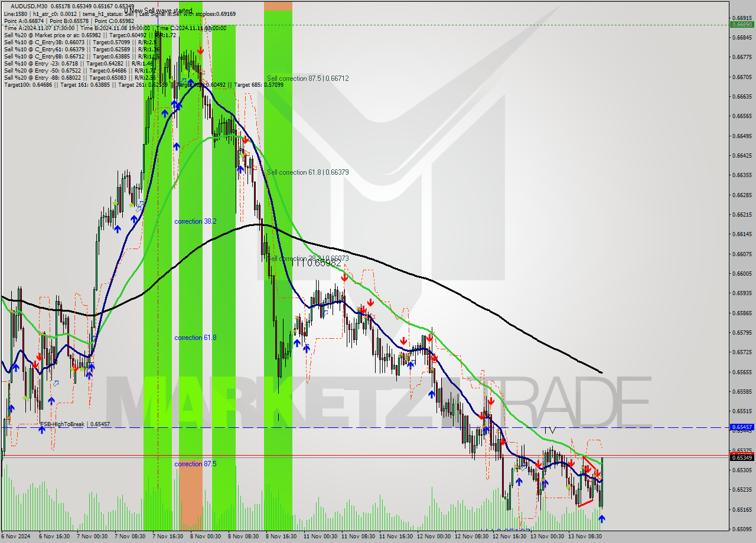Image resolution: width=756 pixels, height=543 pixels.
Task: Select the 0.66565 price axis label
Action: pos(742,116)
